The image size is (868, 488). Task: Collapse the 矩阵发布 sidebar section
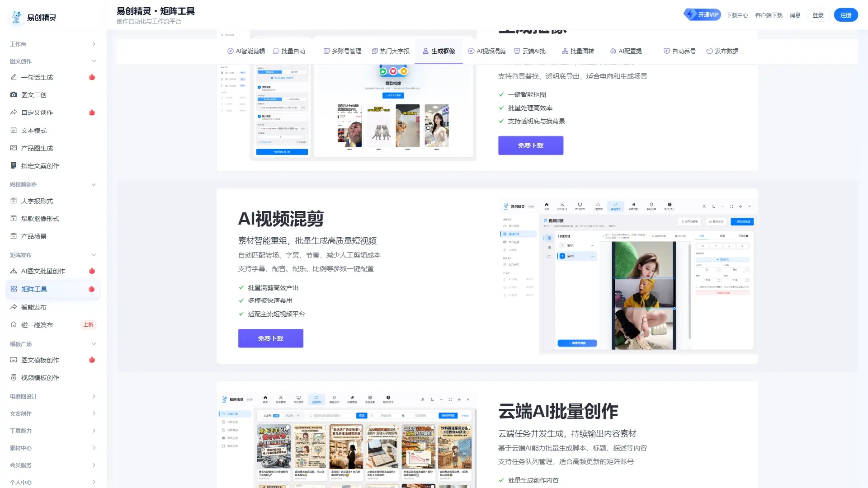[53, 255]
